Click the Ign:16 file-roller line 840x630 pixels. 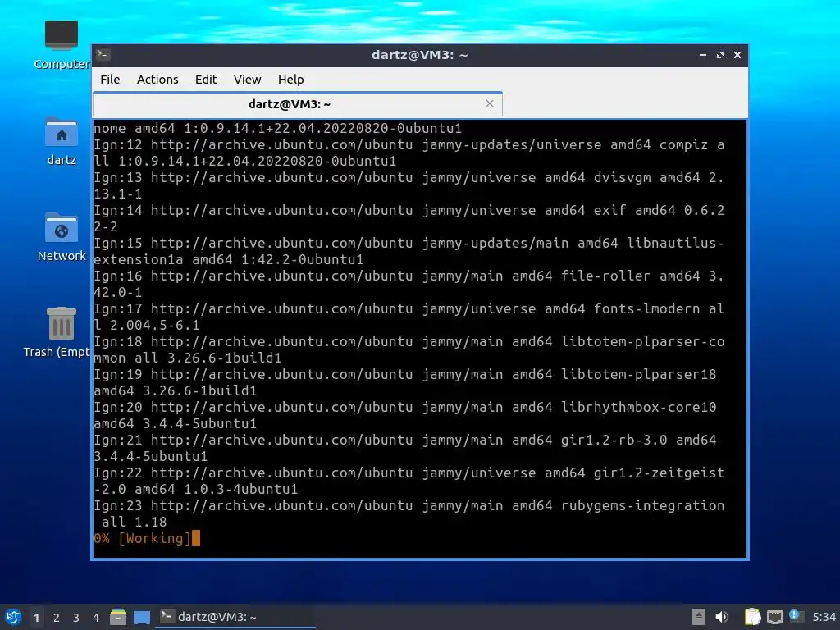pos(409,283)
